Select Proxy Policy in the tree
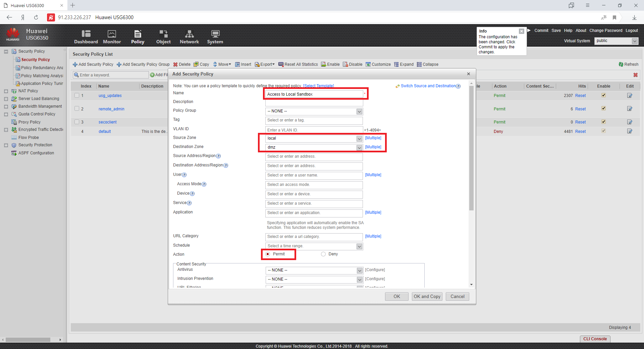Image resolution: width=644 pixels, height=349 pixels. point(30,122)
